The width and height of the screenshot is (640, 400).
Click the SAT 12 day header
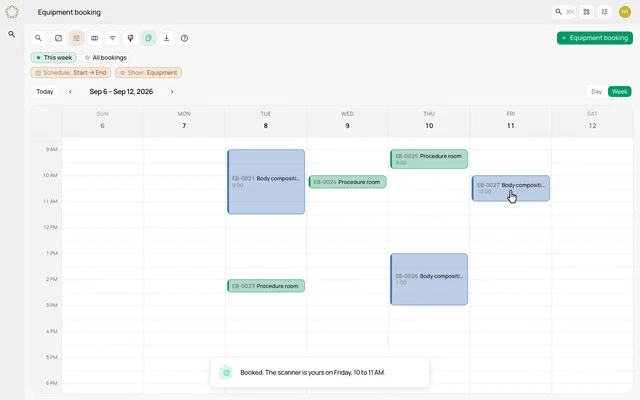tap(592, 120)
